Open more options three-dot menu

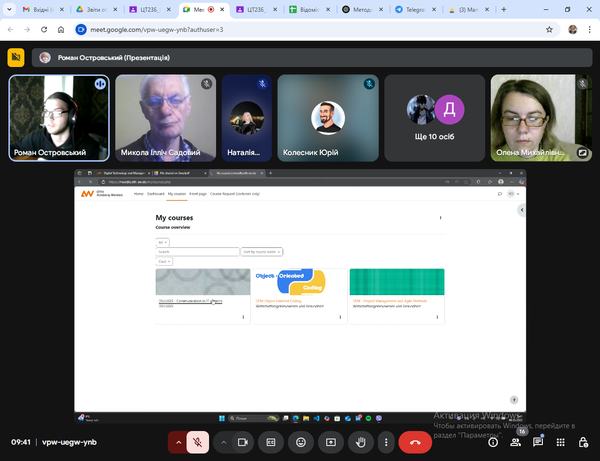click(x=386, y=441)
